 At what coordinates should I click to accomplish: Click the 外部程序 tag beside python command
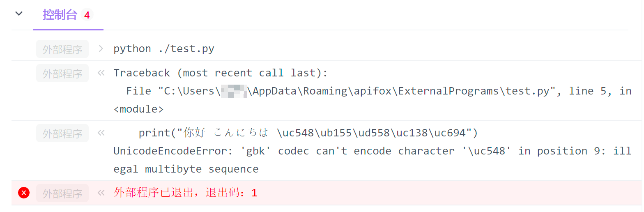pyautogui.click(x=62, y=50)
